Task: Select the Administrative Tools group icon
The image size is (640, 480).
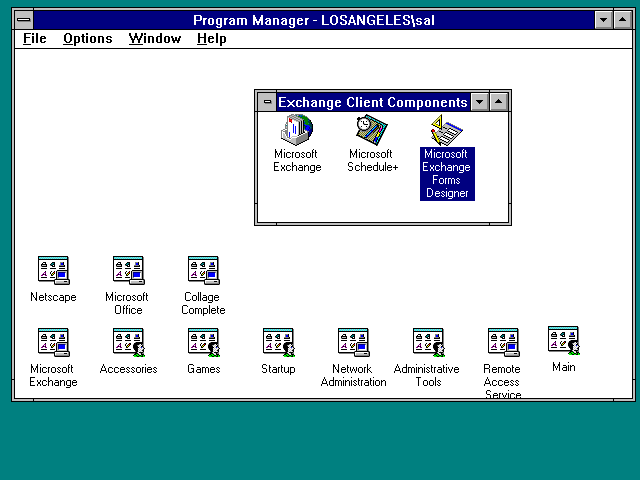Action: (x=429, y=342)
